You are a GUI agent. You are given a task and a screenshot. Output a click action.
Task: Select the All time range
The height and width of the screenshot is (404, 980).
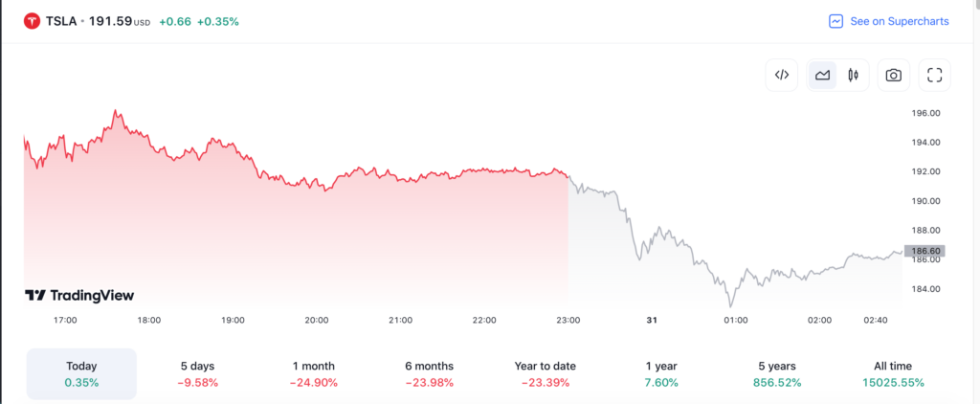click(x=892, y=374)
